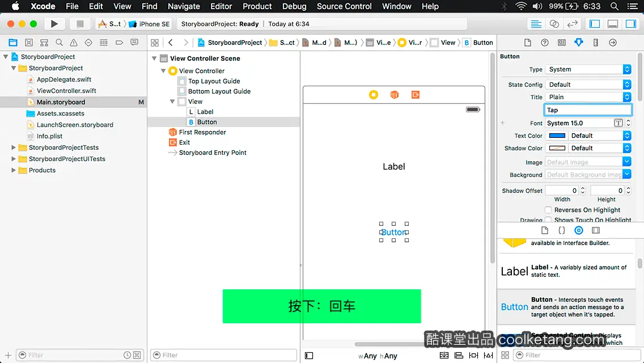Open the Debug menu
Viewport: 644px width, 363px height.
click(x=294, y=6)
